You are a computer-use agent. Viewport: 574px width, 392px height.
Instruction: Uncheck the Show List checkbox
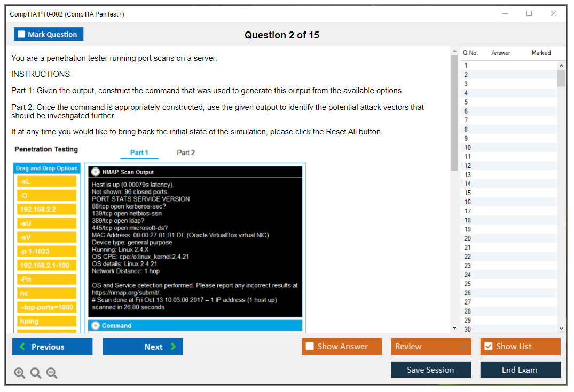pyautogui.click(x=488, y=347)
